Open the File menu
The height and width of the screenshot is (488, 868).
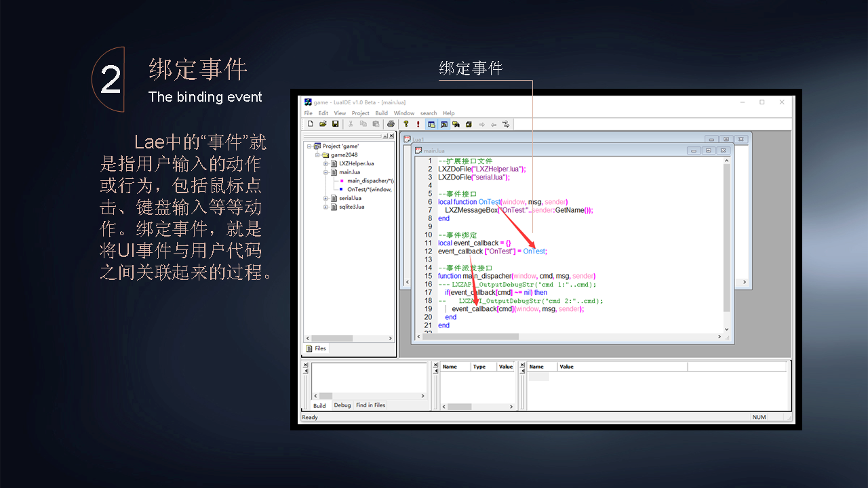[x=309, y=113]
